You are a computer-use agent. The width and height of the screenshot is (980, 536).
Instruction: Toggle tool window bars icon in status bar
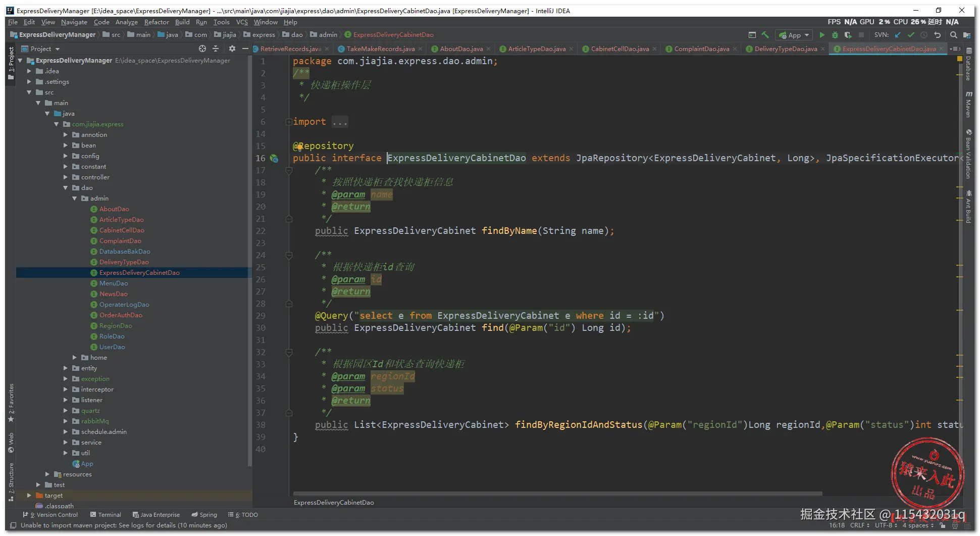14,525
